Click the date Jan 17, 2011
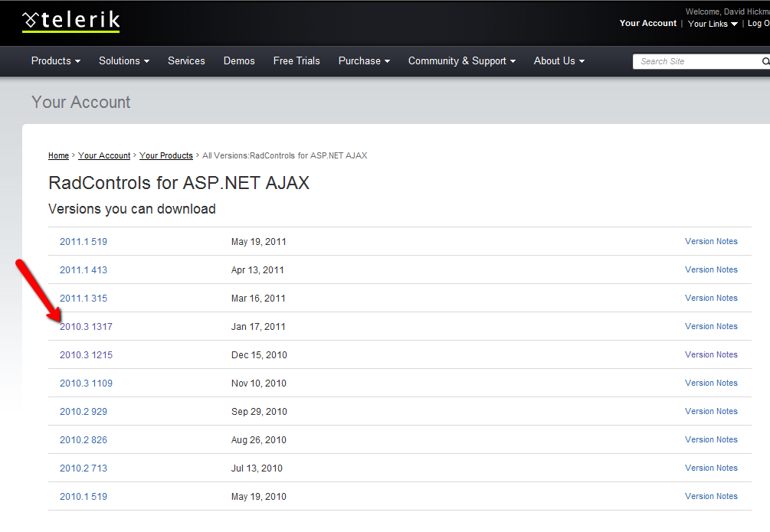 258,326
